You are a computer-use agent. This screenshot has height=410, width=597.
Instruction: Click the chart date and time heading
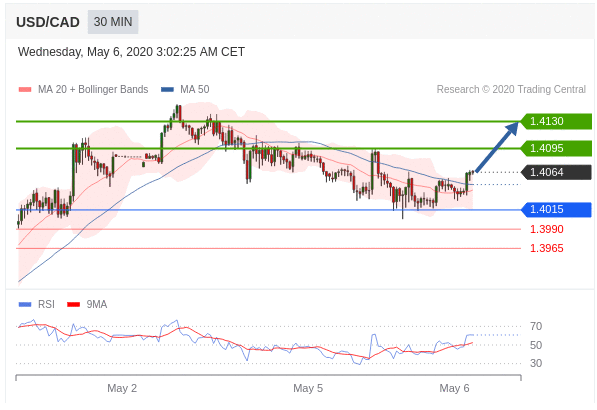pyautogui.click(x=131, y=52)
